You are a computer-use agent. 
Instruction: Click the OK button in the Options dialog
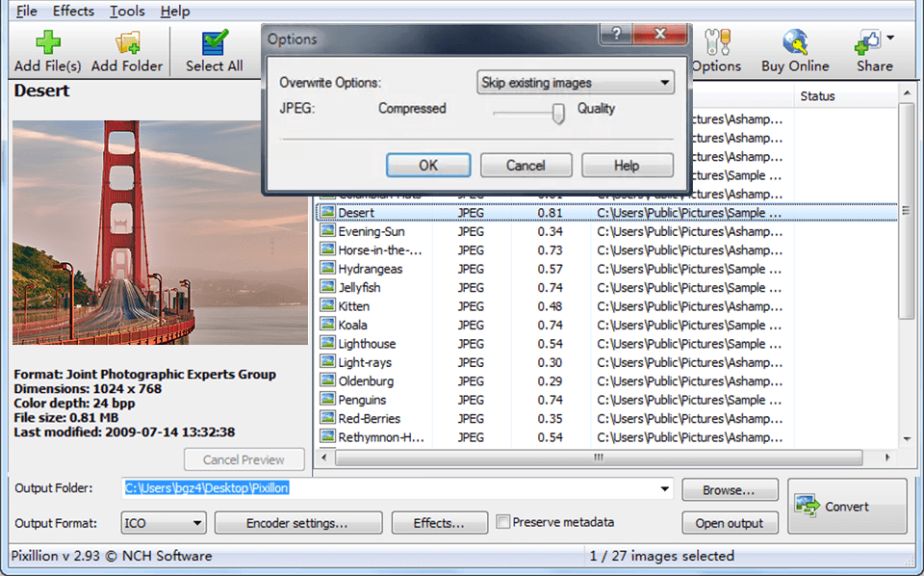427,165
